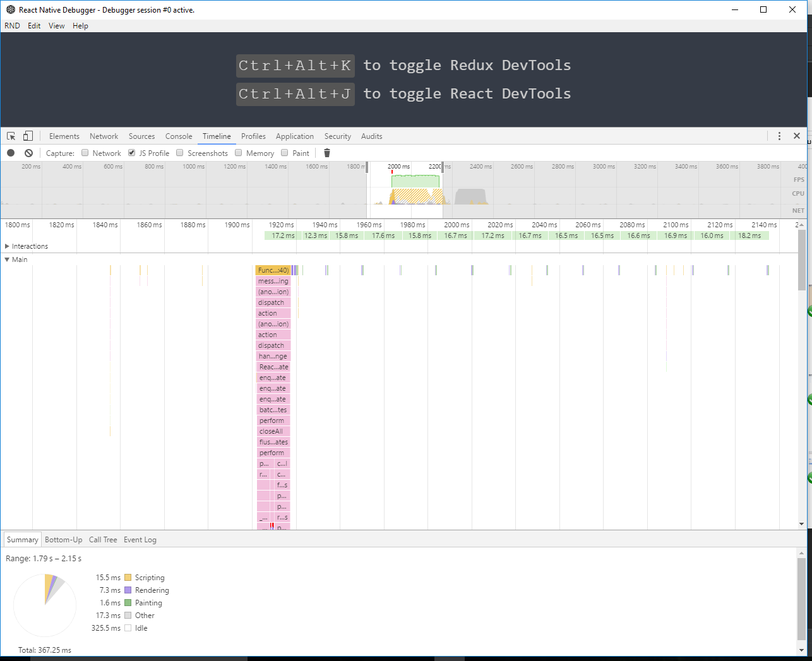Screen dimensions: 812x661
Task: Click the collect garbage trash icon
Action: (x=326, y=153)
